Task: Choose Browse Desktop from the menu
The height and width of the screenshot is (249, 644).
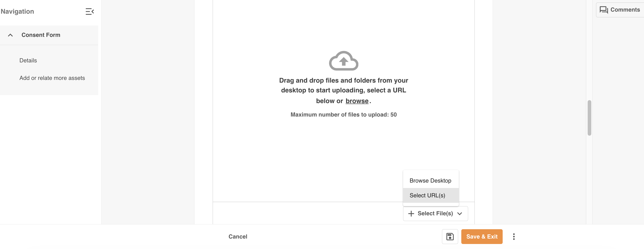Action: pos(430,180)
